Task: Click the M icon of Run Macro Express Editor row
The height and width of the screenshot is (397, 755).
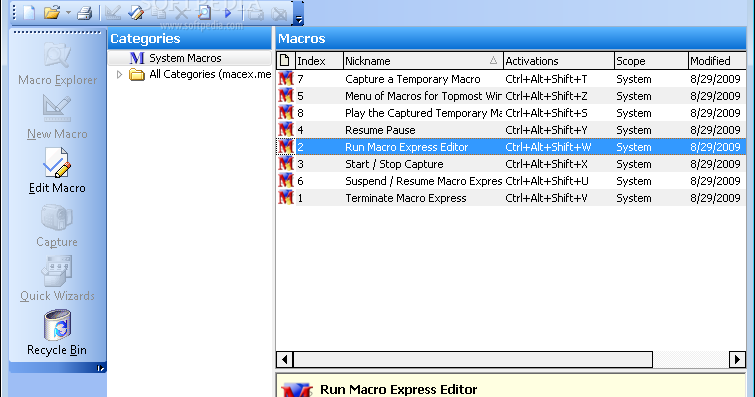Action: [286, 147]
